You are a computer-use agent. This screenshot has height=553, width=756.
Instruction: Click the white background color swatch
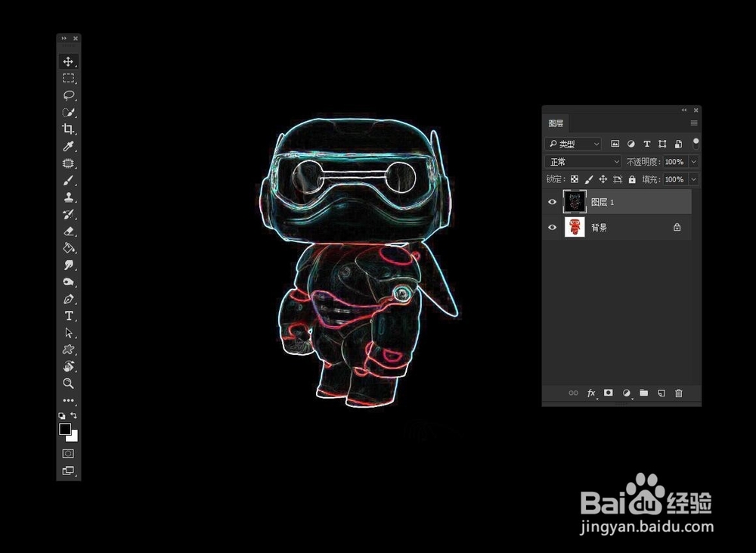click(74, 437)
